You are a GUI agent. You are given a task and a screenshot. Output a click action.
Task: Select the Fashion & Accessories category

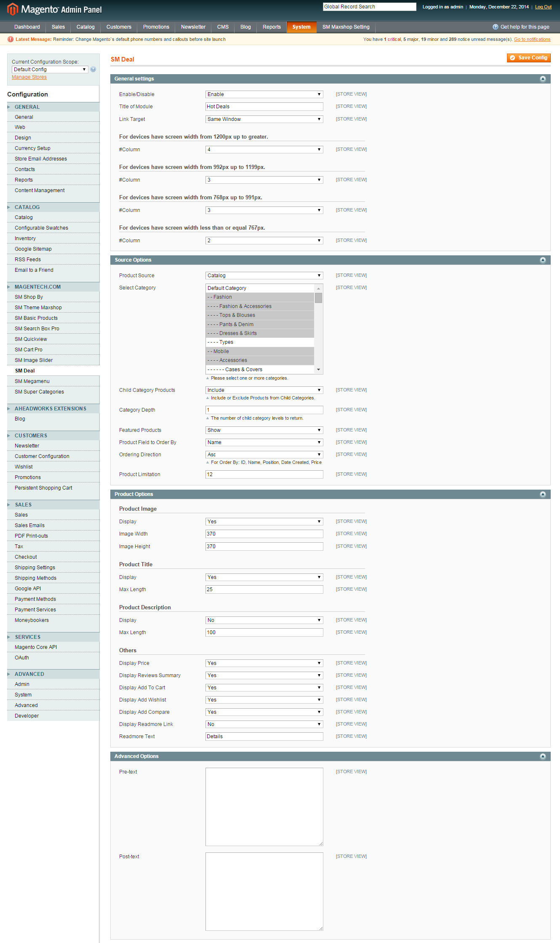coord(260,306)
